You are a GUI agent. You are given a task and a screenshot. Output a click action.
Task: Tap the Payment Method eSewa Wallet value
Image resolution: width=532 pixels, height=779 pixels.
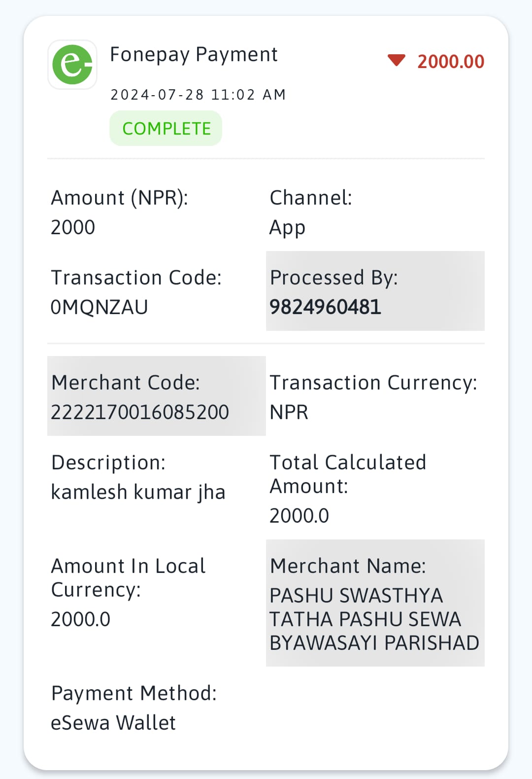(113, 723)
